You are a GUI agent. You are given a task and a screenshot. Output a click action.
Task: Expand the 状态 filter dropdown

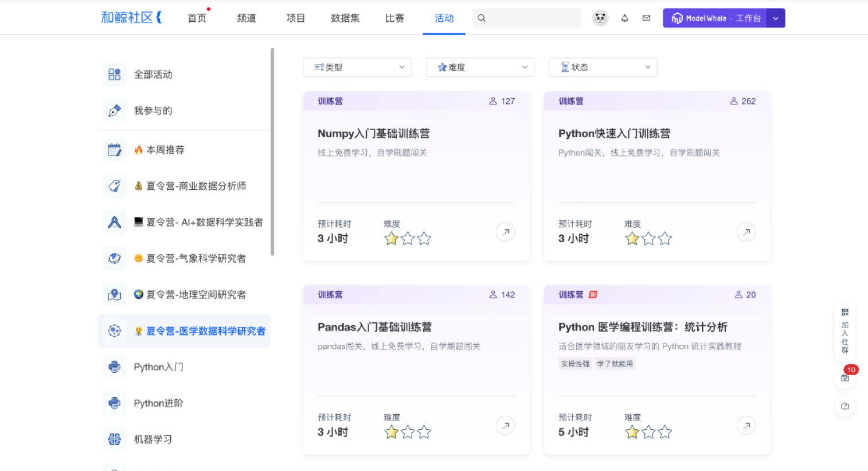tap(603, 67)
